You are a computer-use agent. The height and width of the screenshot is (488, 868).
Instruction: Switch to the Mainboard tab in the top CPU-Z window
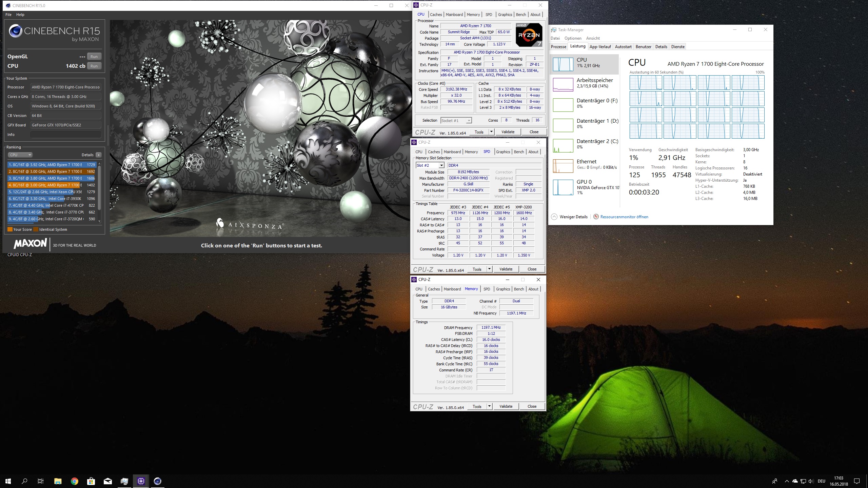coord(454,15)
